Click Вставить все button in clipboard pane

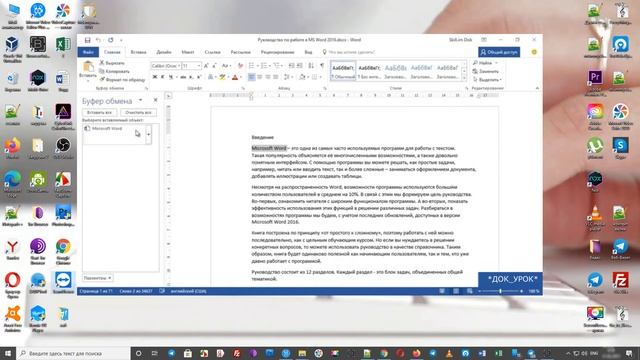tap(99, 112)
